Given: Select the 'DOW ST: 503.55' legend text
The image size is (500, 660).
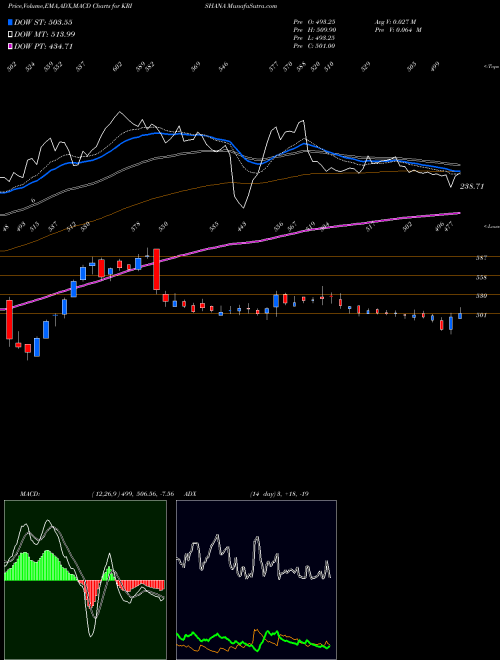Looking at the screenshot, I should (44, 23).
